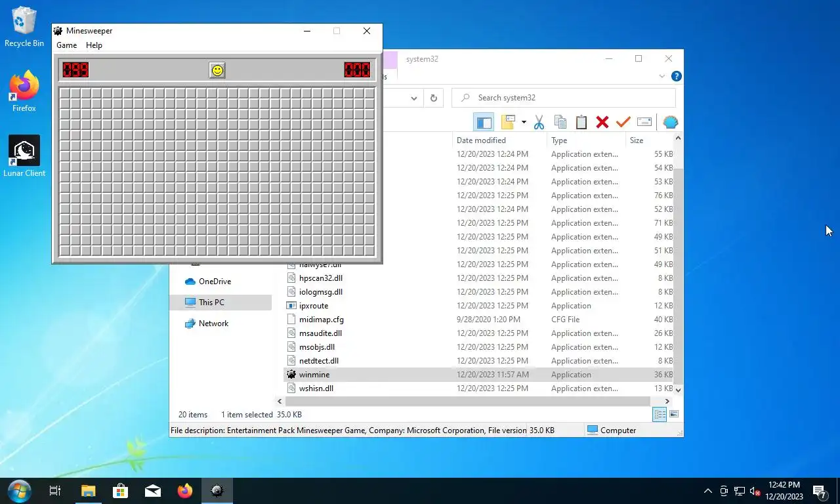The image size is (840, 504).
Task: Click the 20 items status bar text
Action: click(x=193, y=415)
